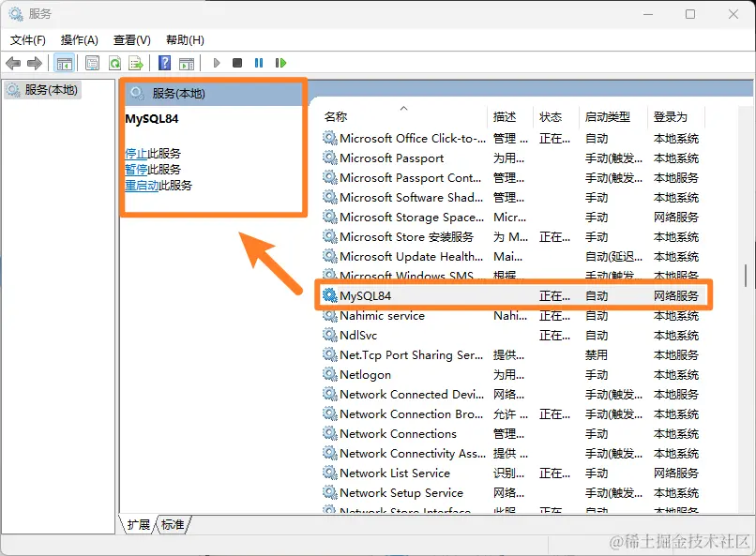The image size is (756, 556).
Task: Select the Network Connected Devi... service name
Action: coord(411,394)
